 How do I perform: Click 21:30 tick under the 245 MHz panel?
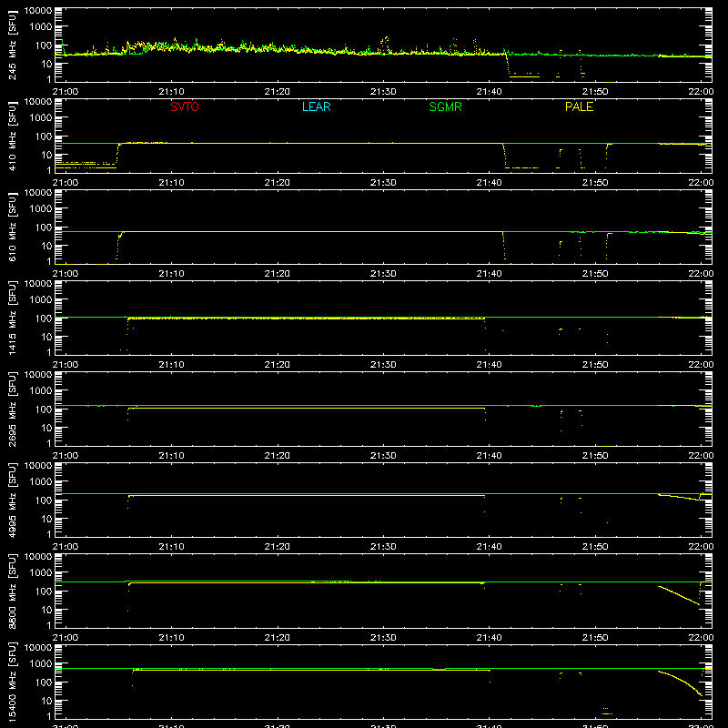coord(383,92)
